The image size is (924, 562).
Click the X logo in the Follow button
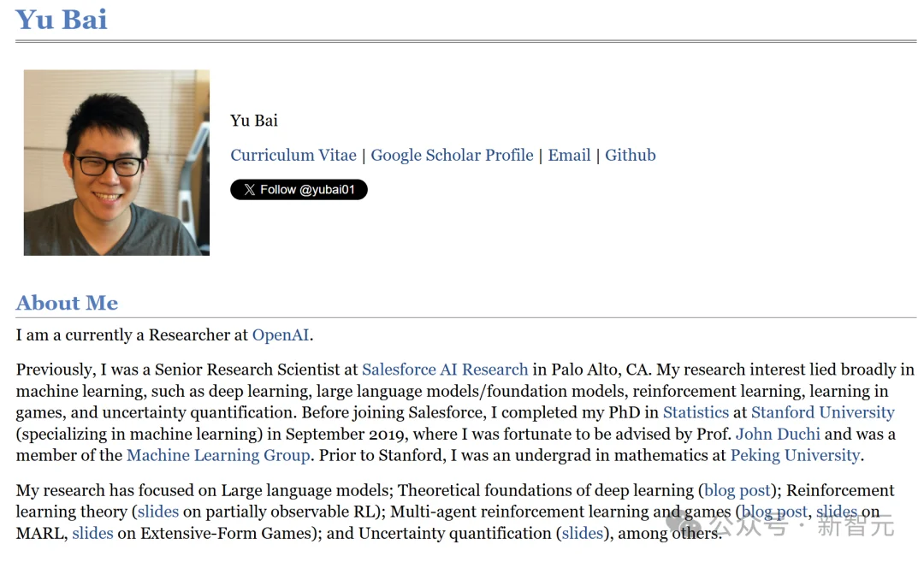tap(249, 190)
